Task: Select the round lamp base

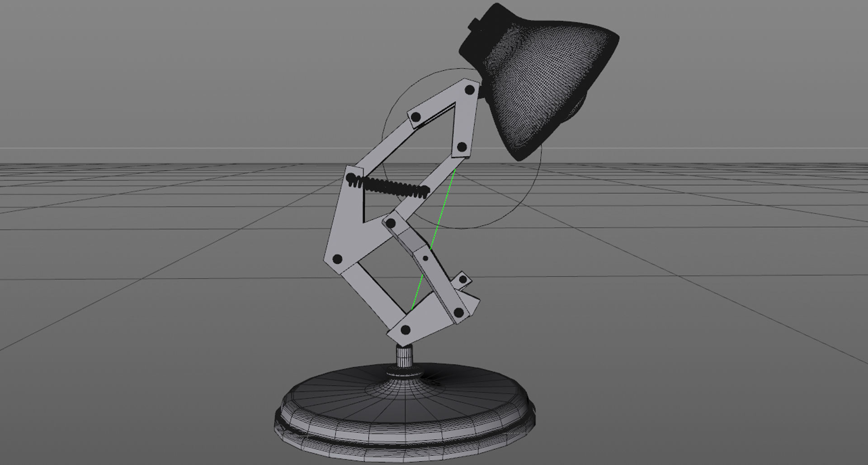Action: (405, 413)
